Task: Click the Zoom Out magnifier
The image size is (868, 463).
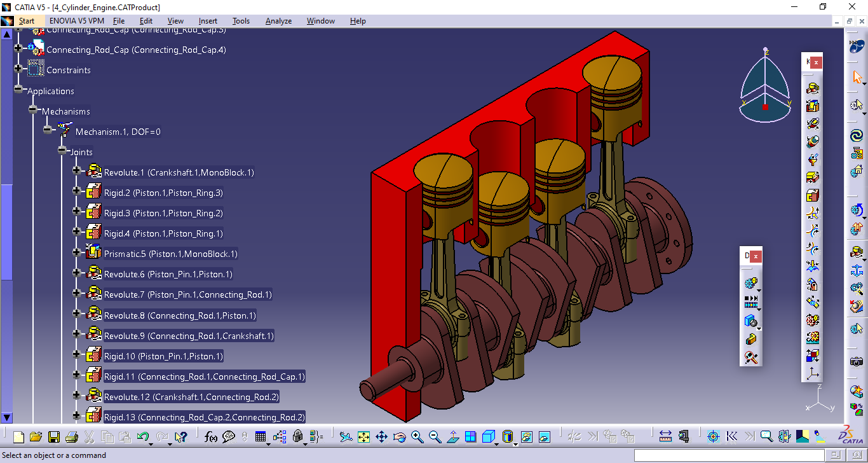Action: pos(435,437)
